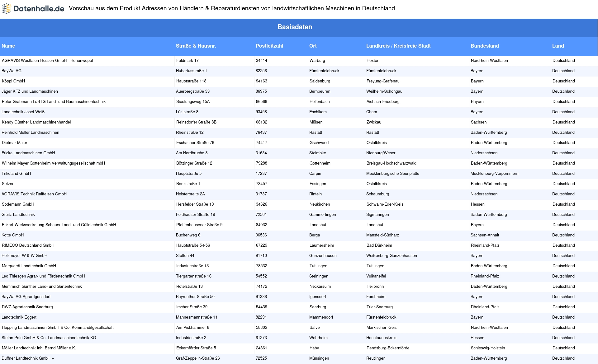Select AGRAVIS Westfalen-Hessen GmbH - Hohenwepel name
The image size is (598, 364).
point(47,61)
